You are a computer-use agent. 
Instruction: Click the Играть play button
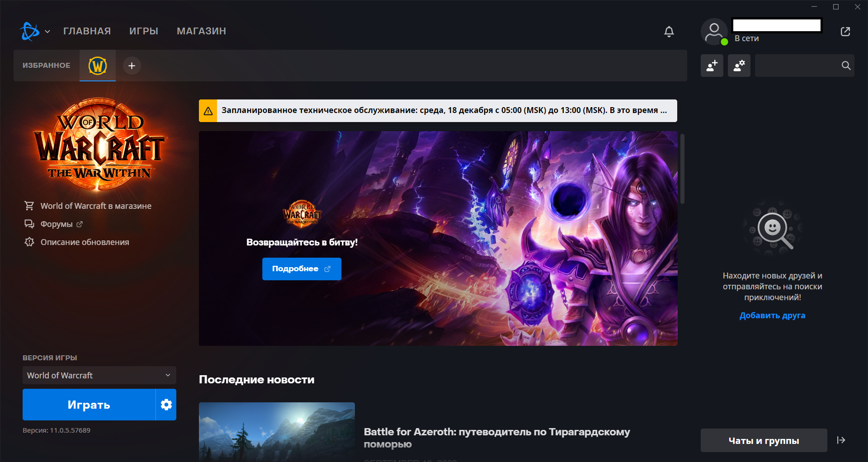point(89,405)
